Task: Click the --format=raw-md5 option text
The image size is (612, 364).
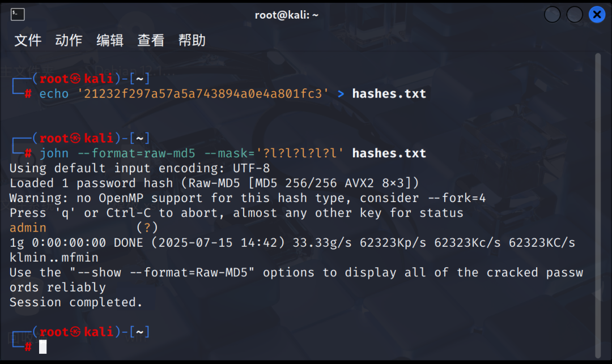Action: (x=136, y=153)
